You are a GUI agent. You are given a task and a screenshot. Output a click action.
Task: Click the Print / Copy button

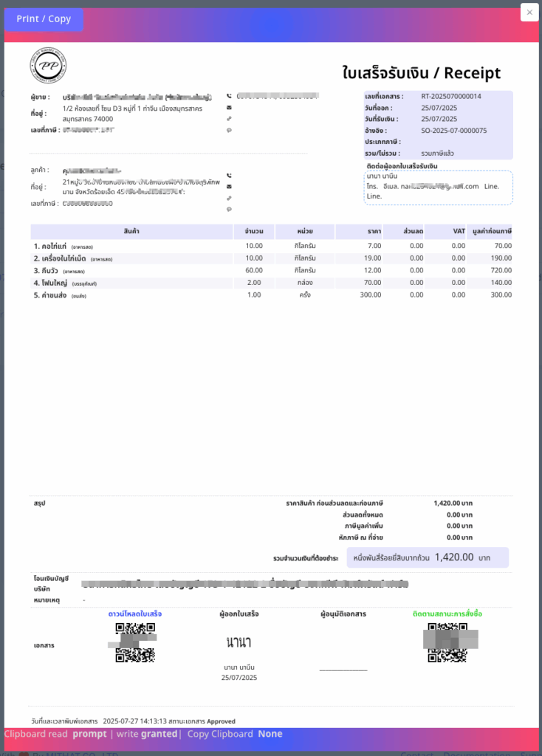point(44,19)
